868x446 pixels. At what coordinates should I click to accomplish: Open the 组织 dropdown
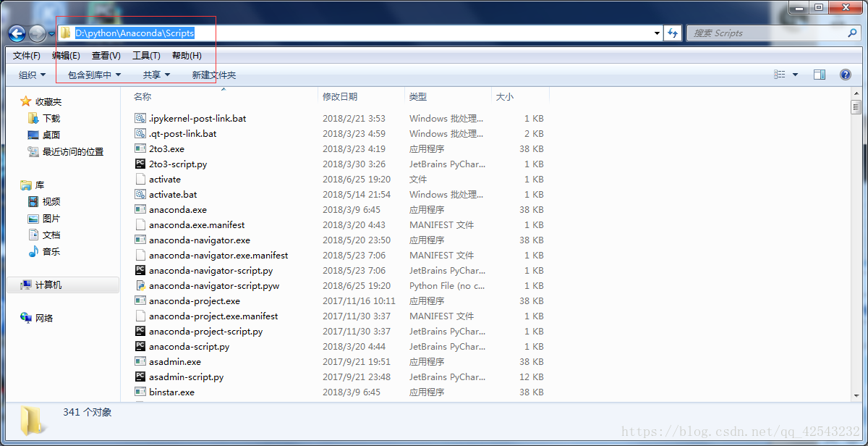32,75
